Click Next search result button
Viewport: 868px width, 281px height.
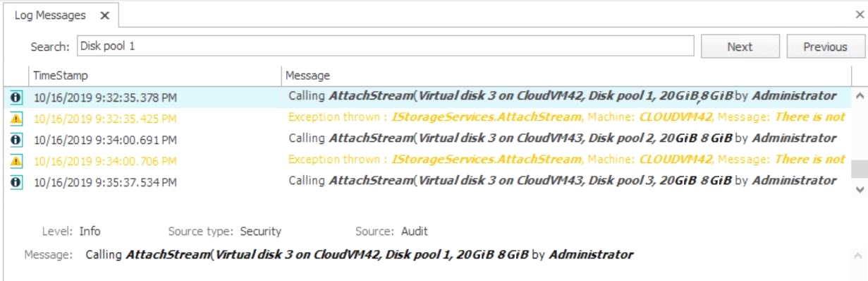pyautogui.click(x=740, y=47)
